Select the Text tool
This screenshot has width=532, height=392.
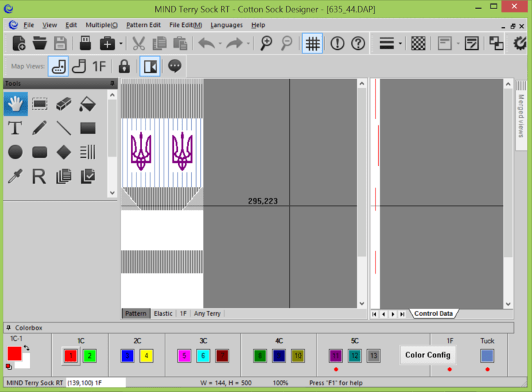click(15, 128)
